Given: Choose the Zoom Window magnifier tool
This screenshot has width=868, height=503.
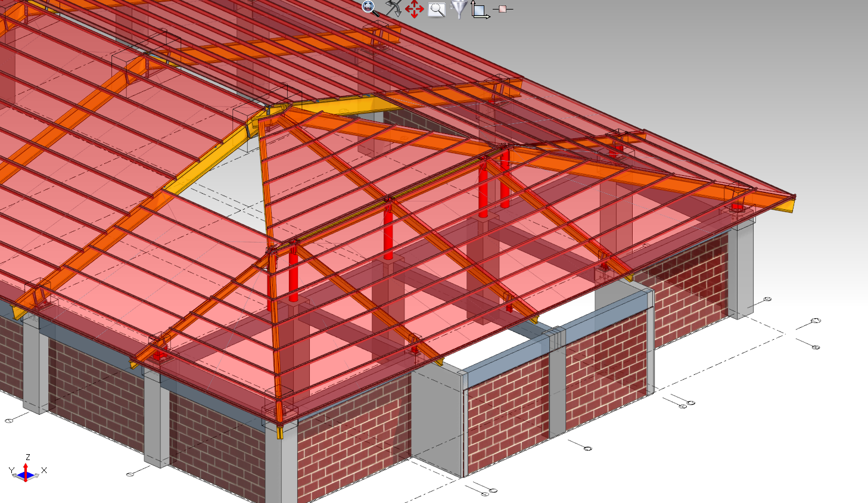Looking at the screenshot, I should pyautogui.click(x=437, y=10).
